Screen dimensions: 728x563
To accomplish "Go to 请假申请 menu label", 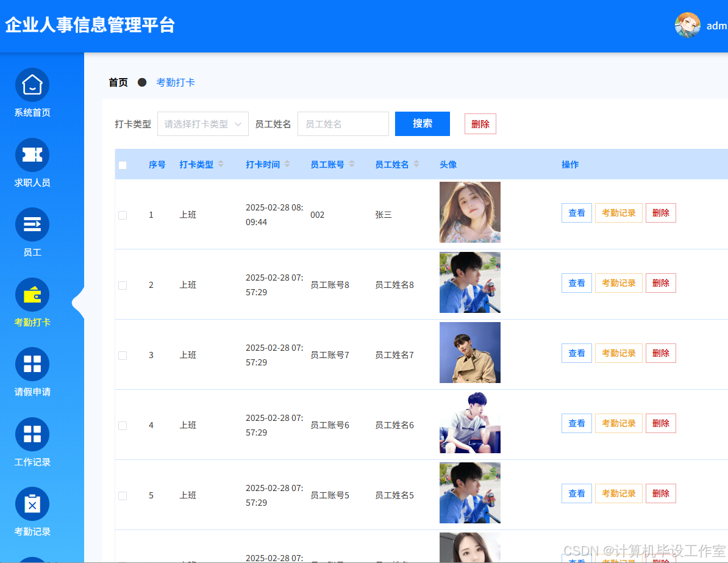I will [x=32, y=392].
